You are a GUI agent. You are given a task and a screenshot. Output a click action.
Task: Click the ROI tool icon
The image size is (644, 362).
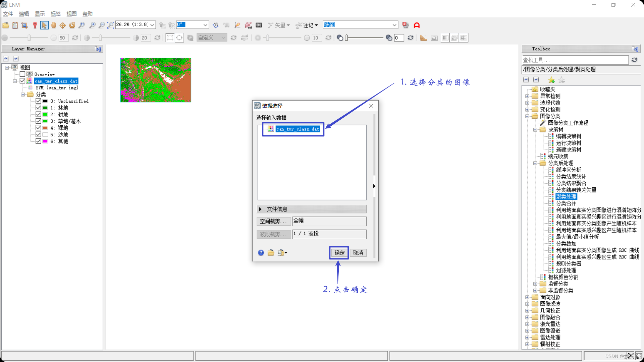click(x=248, y=25)
